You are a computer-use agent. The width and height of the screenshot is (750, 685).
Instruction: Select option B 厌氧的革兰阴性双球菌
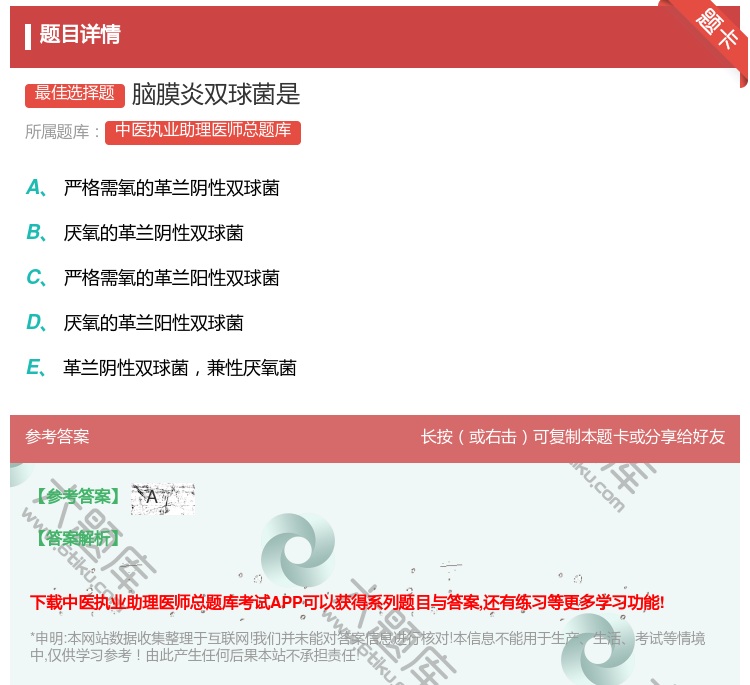coord(153,233)
